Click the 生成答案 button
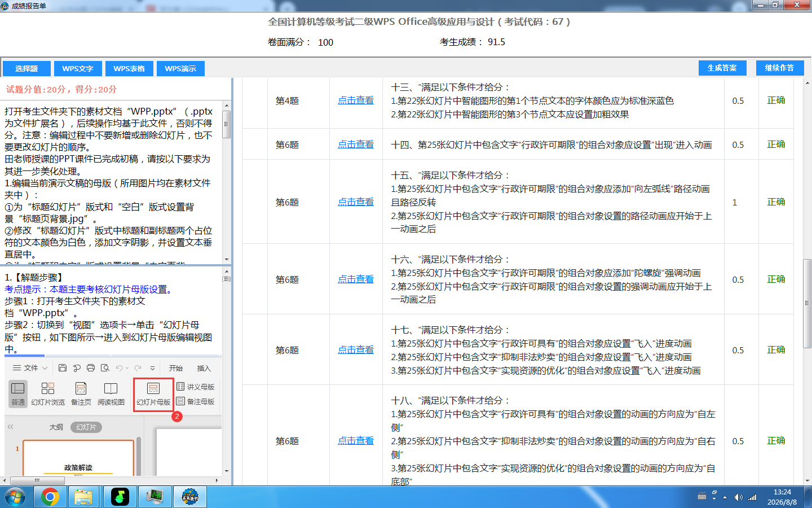Viewport: 812px width, 508px height. (x=722, y=68)
